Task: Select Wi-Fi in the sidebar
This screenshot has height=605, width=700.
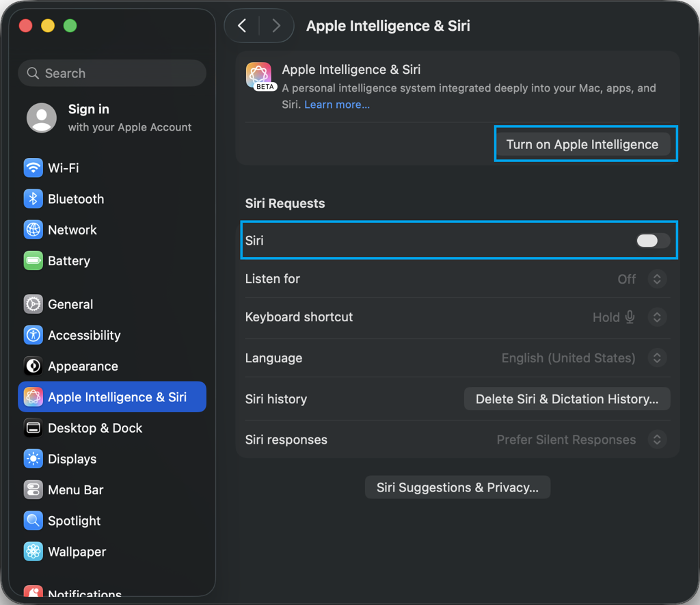Action: click(112, 168)
